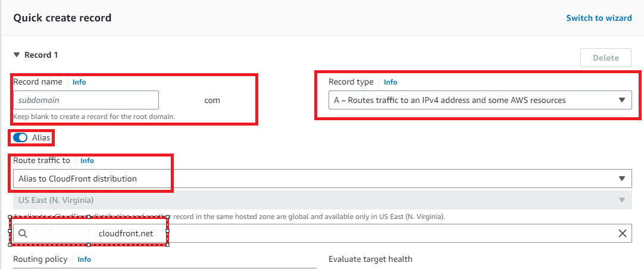Click the Record 1 section header label
This screenshot has height=269, width=644.
pyautogui.click(x=41, y=55)
